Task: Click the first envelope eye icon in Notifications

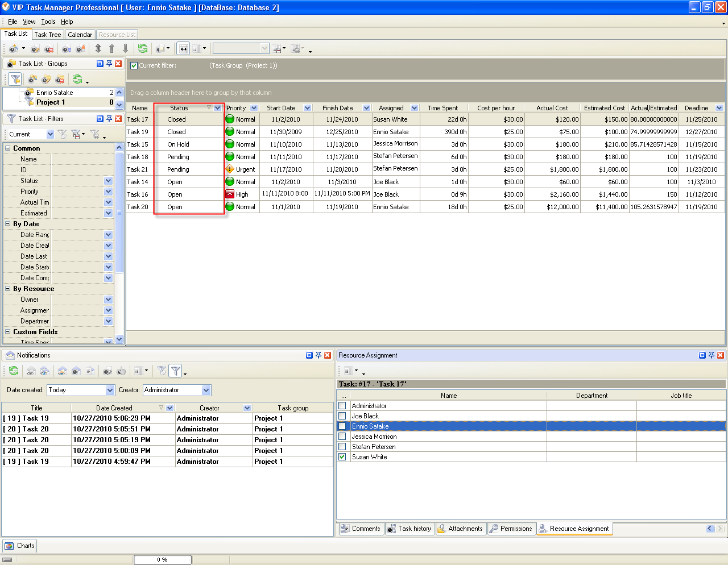Action: [31, 371]
